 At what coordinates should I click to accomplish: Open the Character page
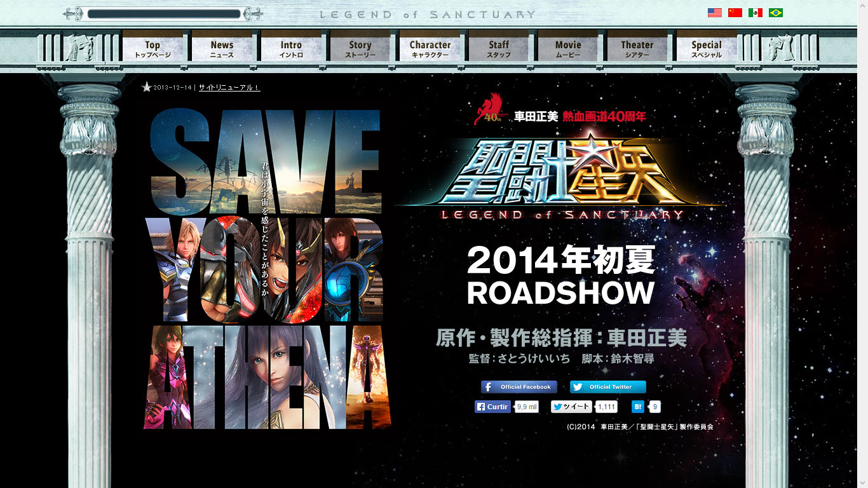click(430, 48)
